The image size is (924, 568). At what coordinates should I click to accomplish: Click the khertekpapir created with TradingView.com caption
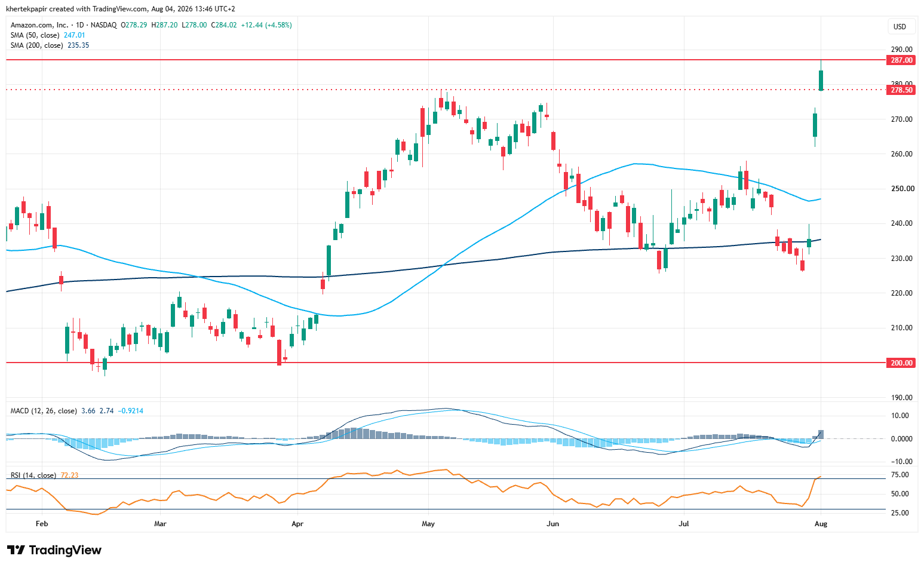pos(120,9)
